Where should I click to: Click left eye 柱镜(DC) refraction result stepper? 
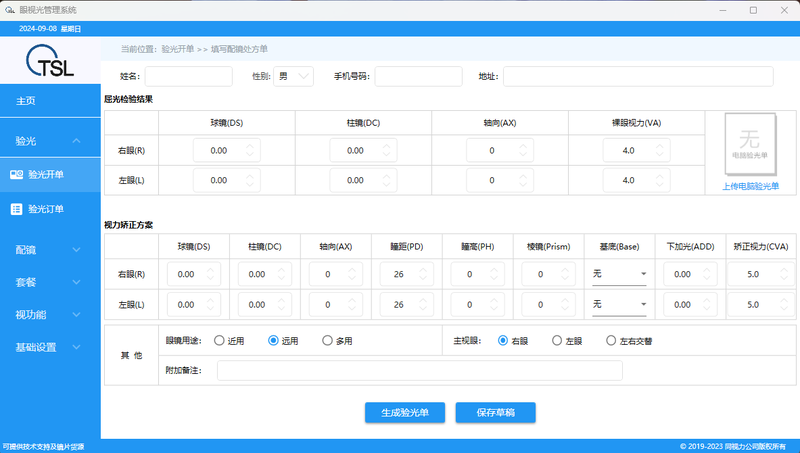pos(363,180)
